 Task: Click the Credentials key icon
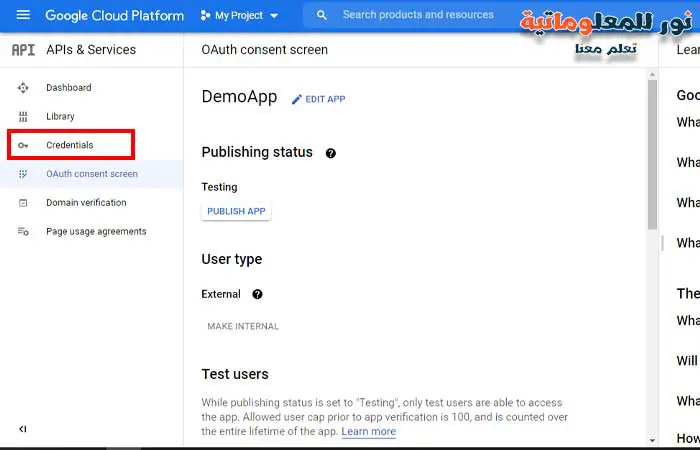click(23, 146)
